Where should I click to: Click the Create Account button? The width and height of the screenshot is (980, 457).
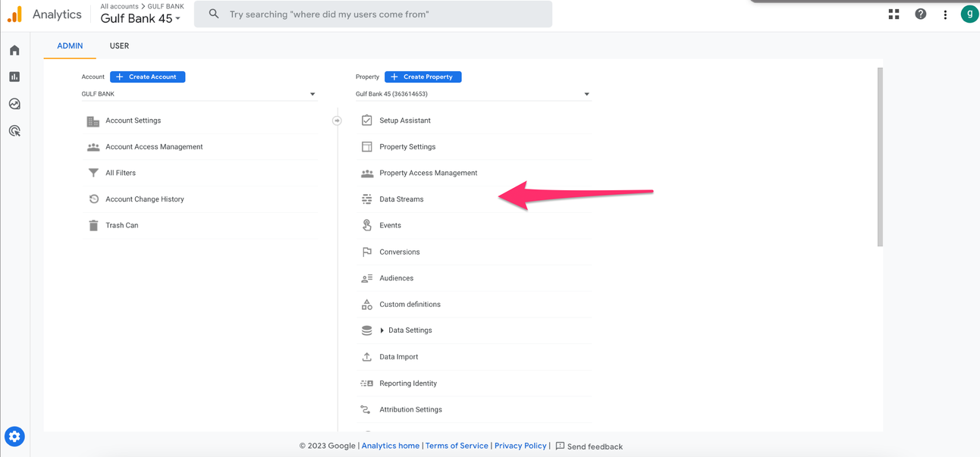(x=148, y=77)
